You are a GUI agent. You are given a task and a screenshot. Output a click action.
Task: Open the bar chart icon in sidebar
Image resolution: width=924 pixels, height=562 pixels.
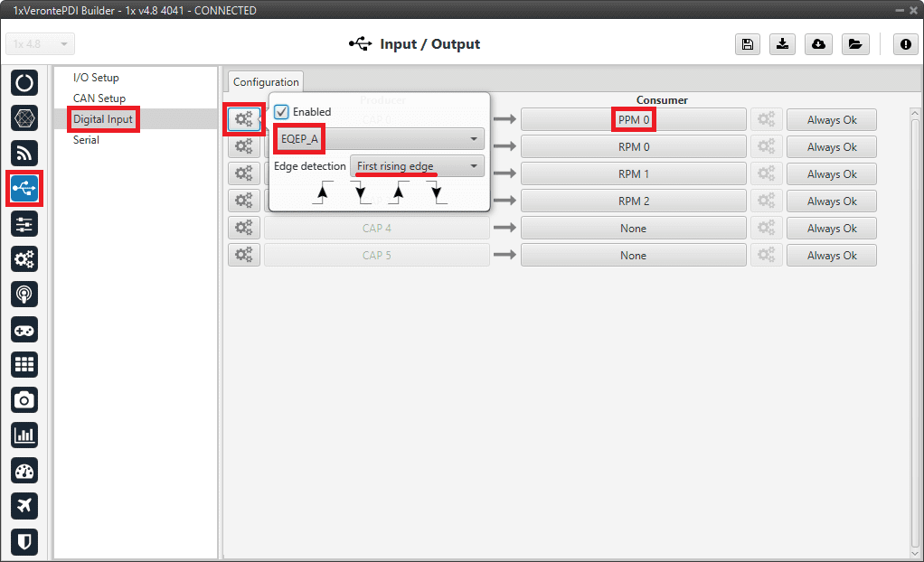[x=24, y=435]
